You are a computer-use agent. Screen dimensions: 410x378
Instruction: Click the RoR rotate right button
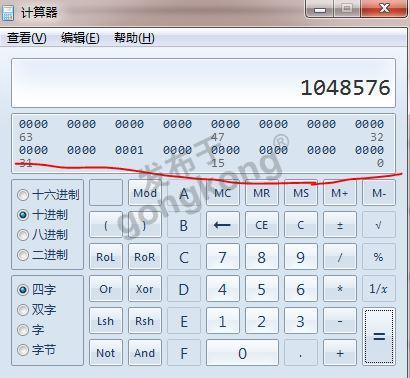click(145, 257)
